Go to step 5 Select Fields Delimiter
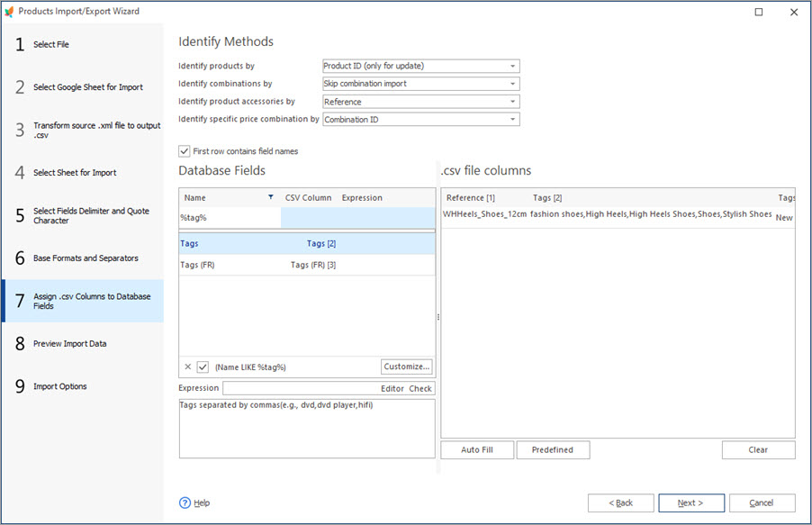 (83, 215)
